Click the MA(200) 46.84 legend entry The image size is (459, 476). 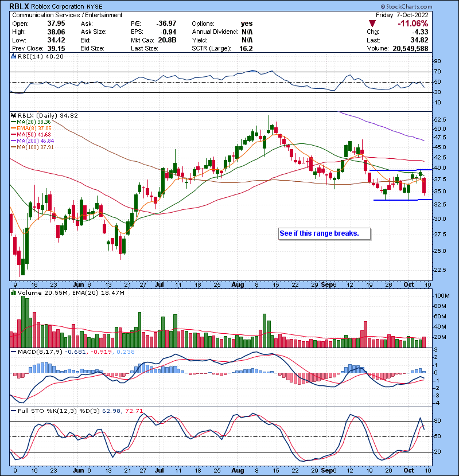33,141
